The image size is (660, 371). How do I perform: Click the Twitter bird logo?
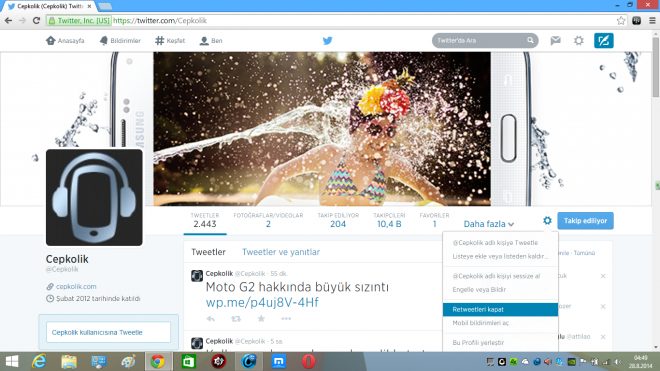click(327, 40)
